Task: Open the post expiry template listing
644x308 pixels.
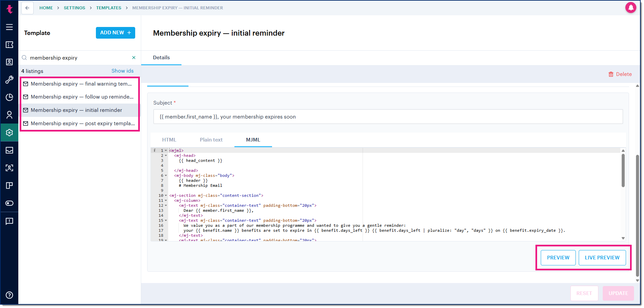Action: [80, 124]
